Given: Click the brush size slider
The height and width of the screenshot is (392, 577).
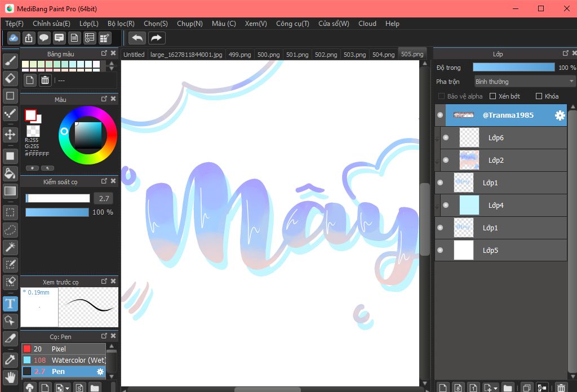Looking at the screenshot, I should 58,199.
